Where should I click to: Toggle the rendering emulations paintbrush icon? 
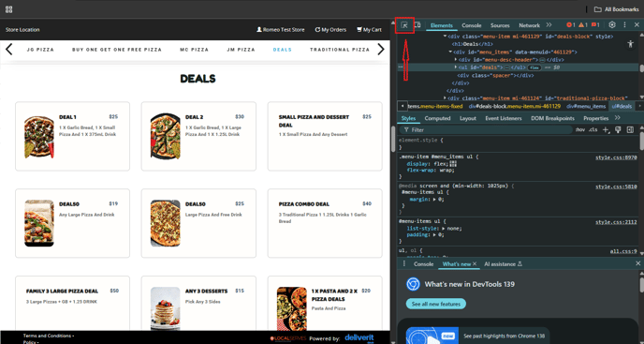point(618,129)
